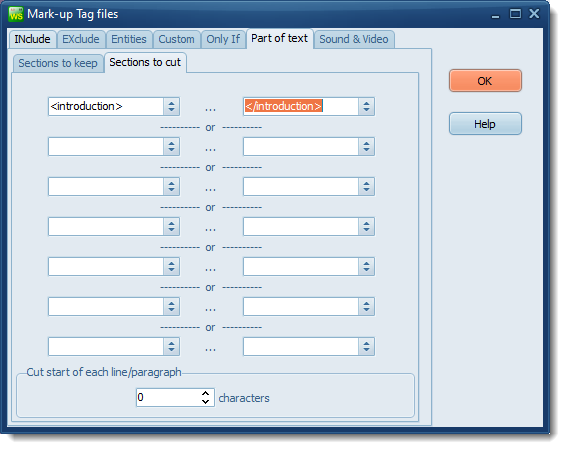Image resolution: width=565 pixels, height=449 pixels.
Task: Click the <introduction> start tag field
Action: 106,107
